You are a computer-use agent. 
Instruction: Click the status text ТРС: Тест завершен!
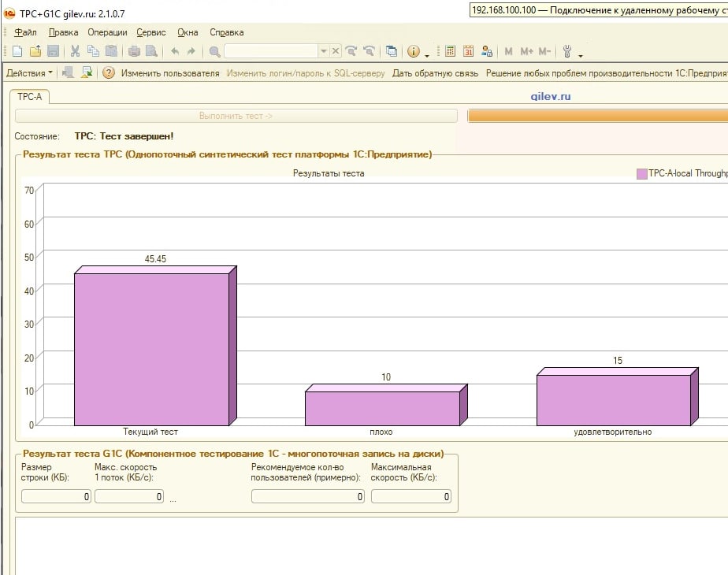point(124,136)
